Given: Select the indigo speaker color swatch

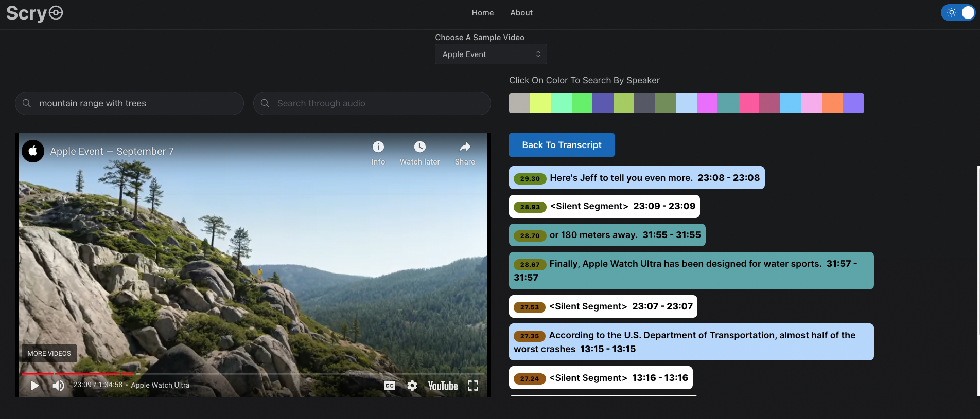Looking at the screenshot, I should point(603,103).
